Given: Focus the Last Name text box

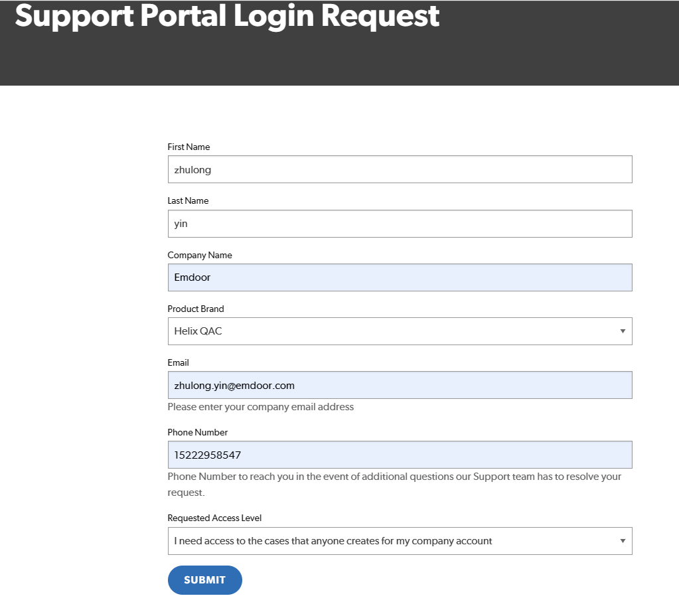Looking at the screenshot, I should point(400,224).
